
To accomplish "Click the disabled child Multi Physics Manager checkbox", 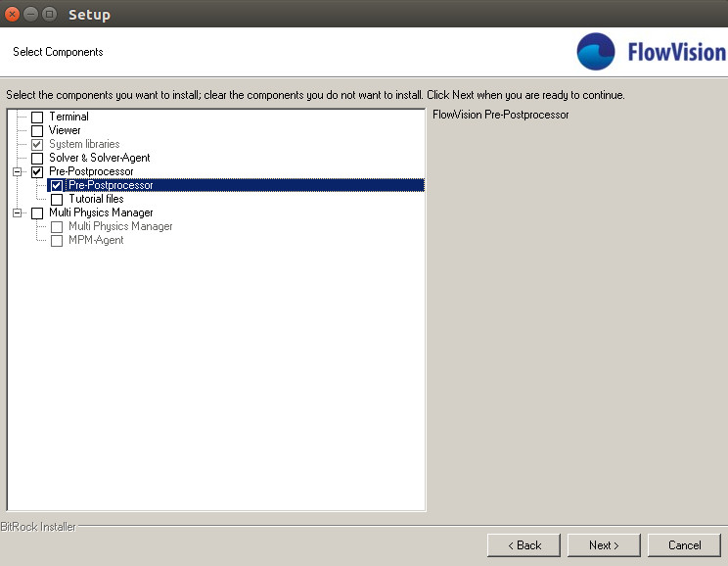I will pos(57,227).
